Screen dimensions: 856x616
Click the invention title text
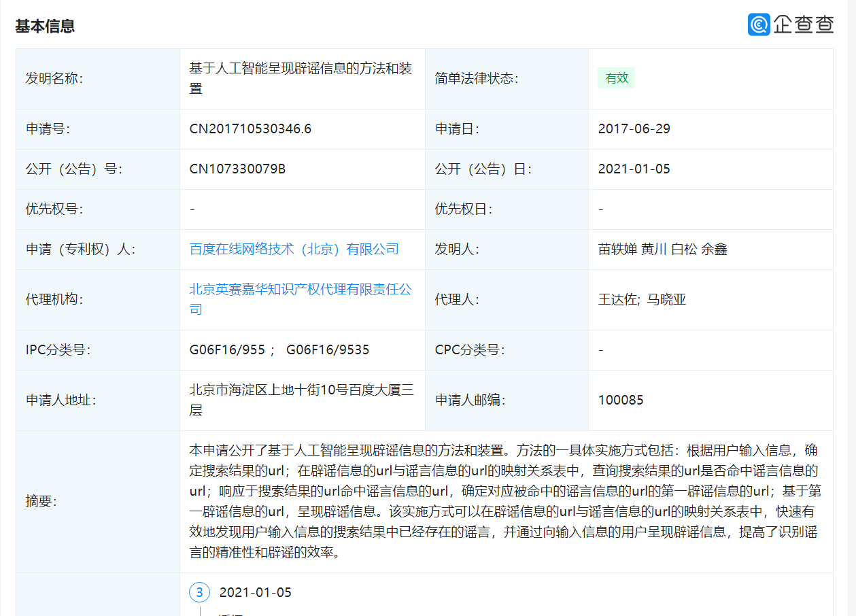pos(301,78)
